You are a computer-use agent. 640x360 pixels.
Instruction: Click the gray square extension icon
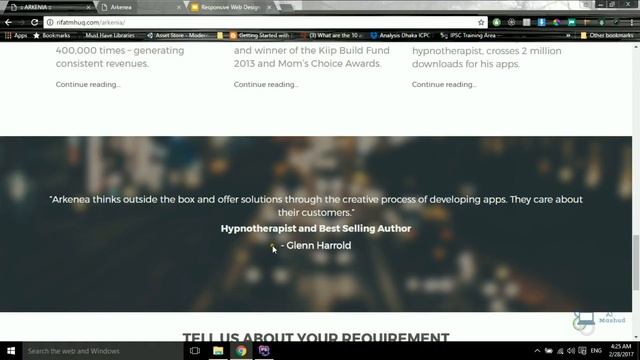(527, 22)
